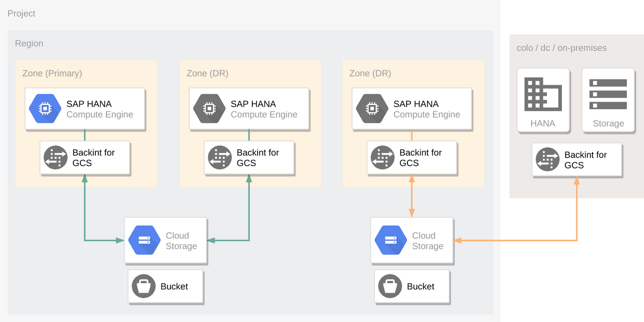Click the Compute Engine text in Zone (Primary)

(100, 114)
